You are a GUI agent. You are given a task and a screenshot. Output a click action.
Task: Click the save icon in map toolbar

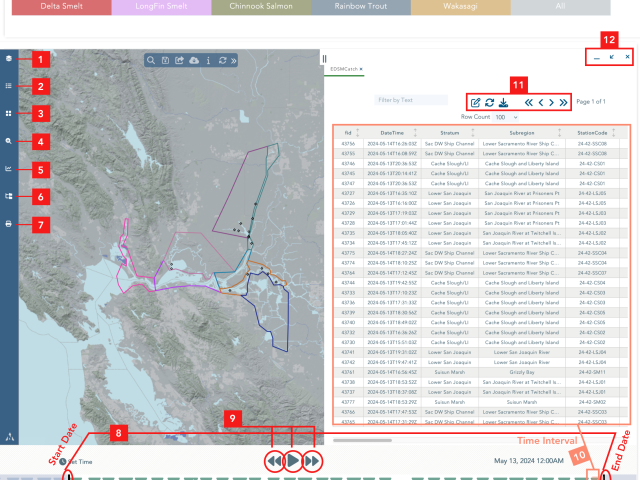(165, 60)
